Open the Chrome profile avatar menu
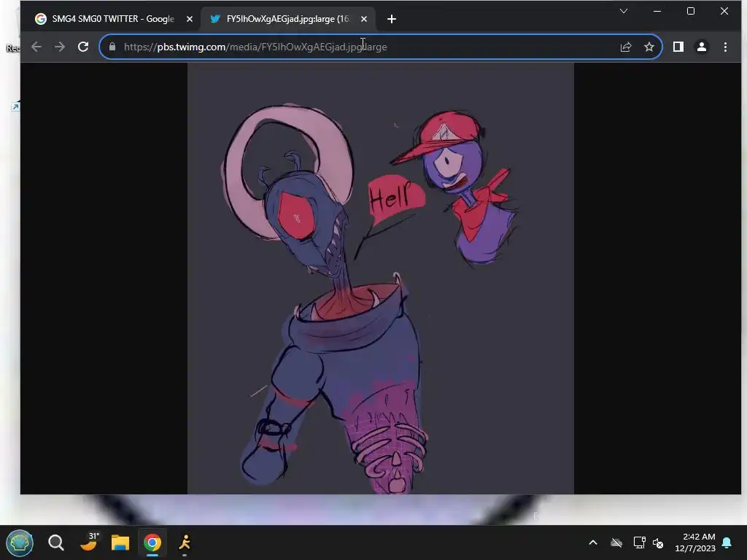 tap(701, 47)
